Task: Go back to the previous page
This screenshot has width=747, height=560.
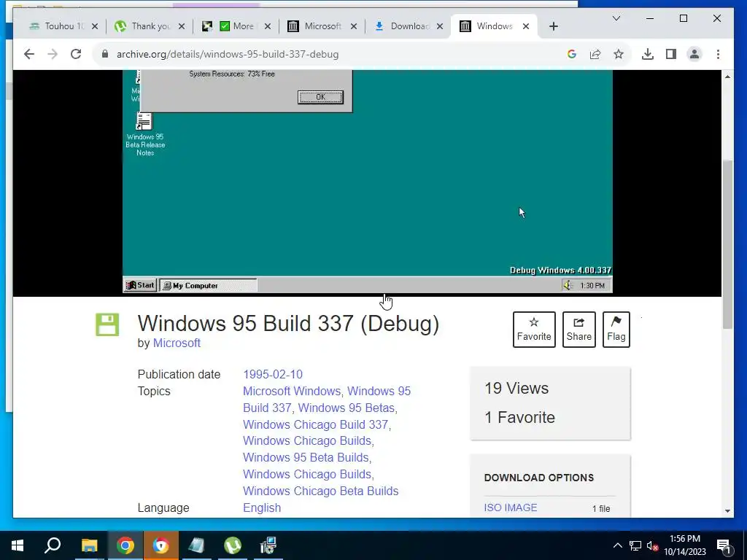Action: 29,54
